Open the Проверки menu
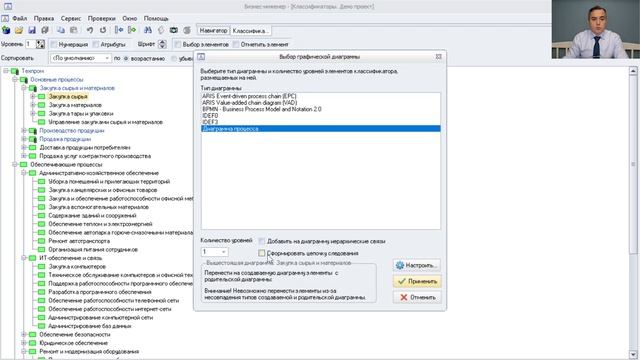The width and height of the screenshot is (640, 360). [102, 19]
